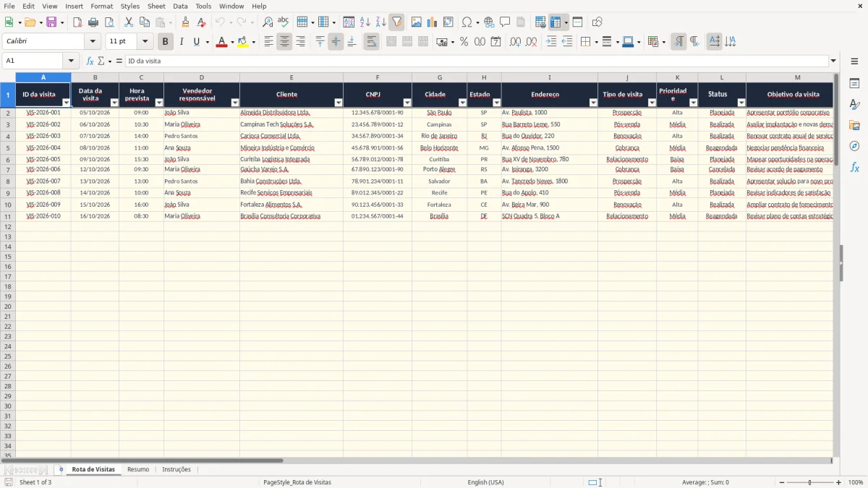
Task: Format as percent
Action: pos(464,42)
